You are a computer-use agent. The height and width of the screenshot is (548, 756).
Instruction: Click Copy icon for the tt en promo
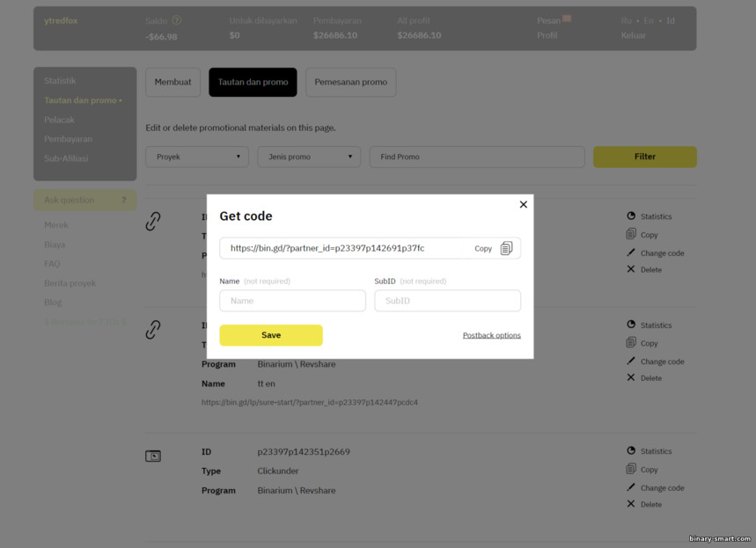pyautogui.click(x=631, y=343)
